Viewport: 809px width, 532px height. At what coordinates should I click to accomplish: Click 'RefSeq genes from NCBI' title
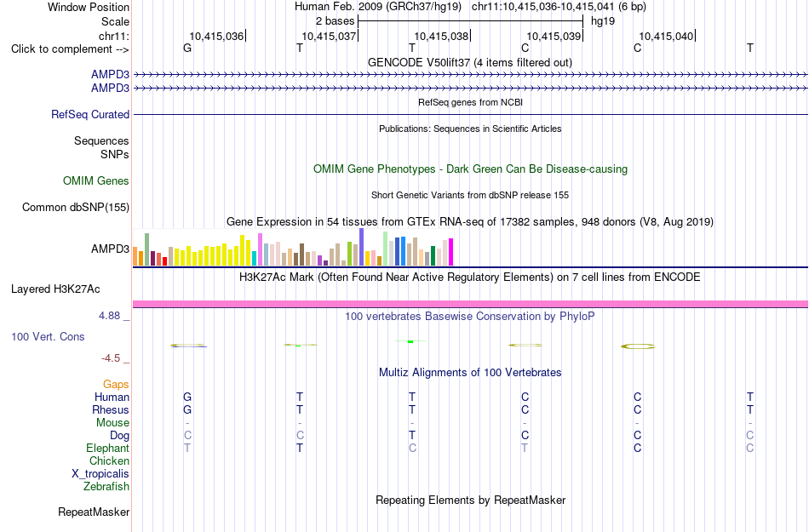470,102
